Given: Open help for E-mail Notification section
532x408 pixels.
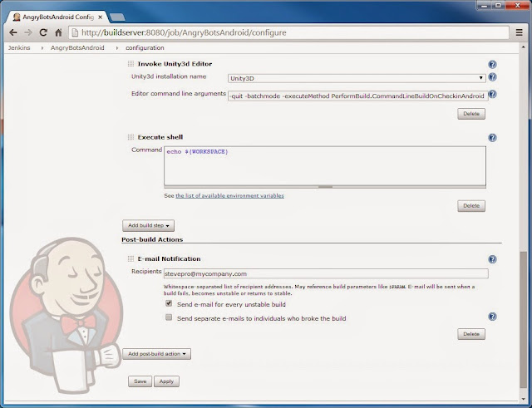Looking at the screenshot, I should [x=492, y=259].
